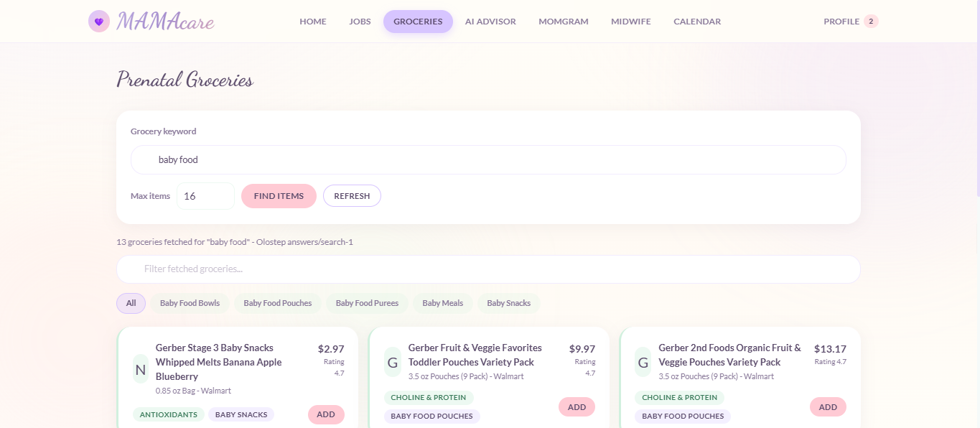Add Gerber 2nd Foods Organic pouches
The image size is (980, 428).
coord(828,407)
